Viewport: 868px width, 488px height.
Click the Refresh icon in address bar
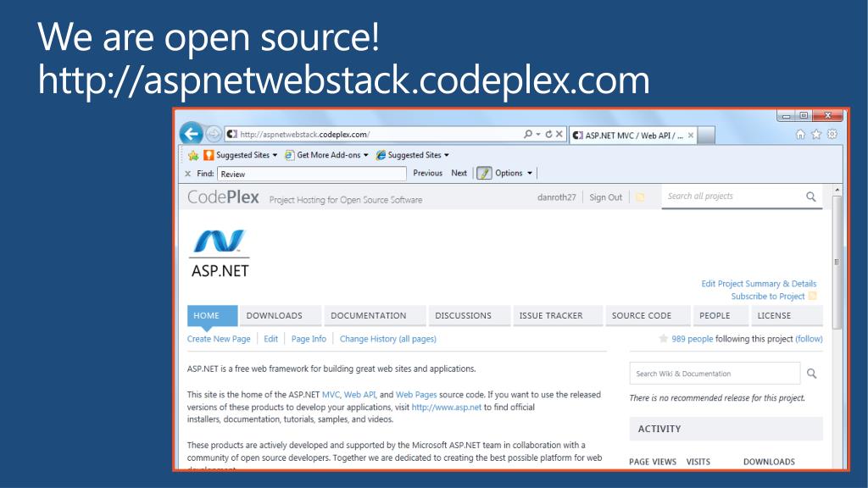pyautogui.click(x=548, y=134)
